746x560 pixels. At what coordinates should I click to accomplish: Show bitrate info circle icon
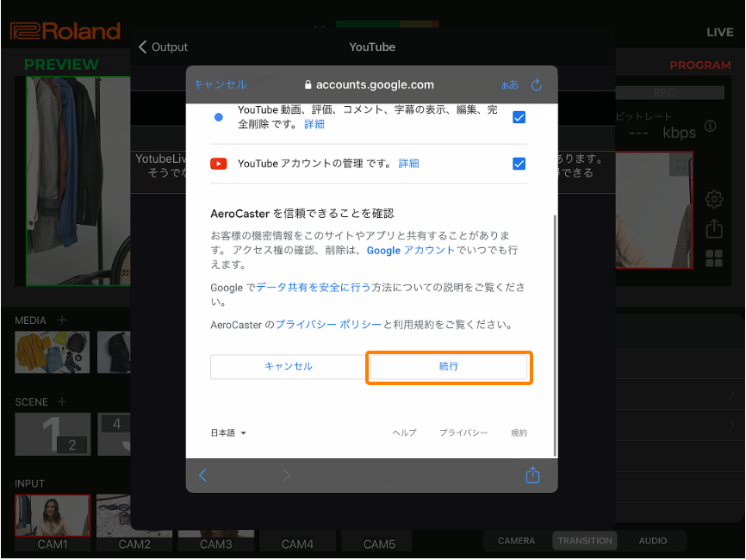pyautogui.click(x=711, y=126)
